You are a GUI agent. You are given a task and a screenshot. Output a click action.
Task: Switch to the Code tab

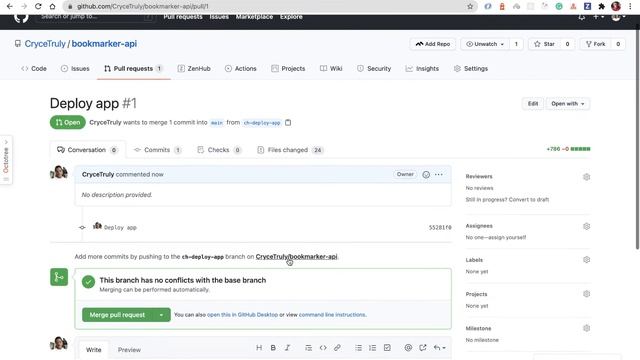[34, 69]
